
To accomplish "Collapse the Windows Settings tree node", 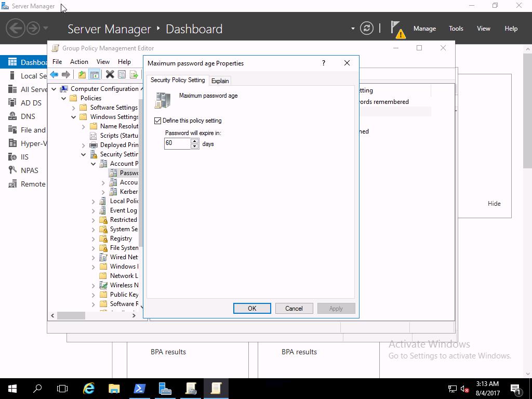I will (x=74, y=117).
